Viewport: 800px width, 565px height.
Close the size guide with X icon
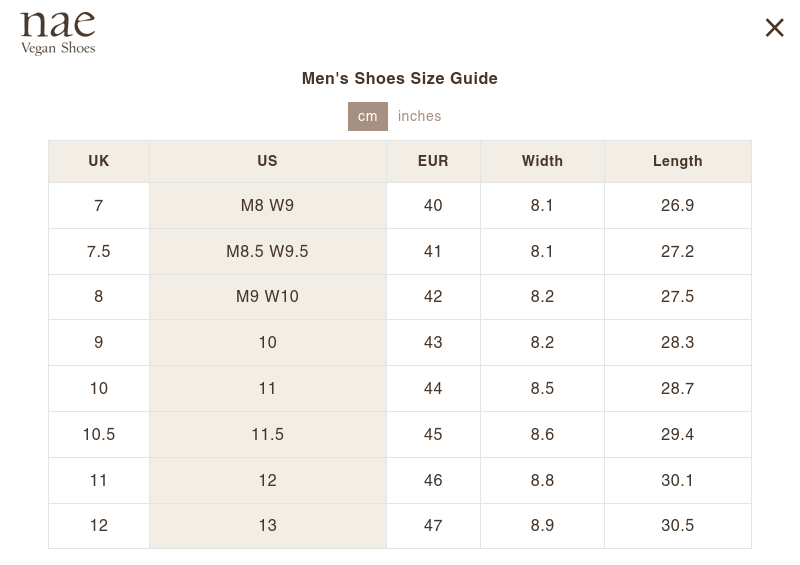point(774,28)
